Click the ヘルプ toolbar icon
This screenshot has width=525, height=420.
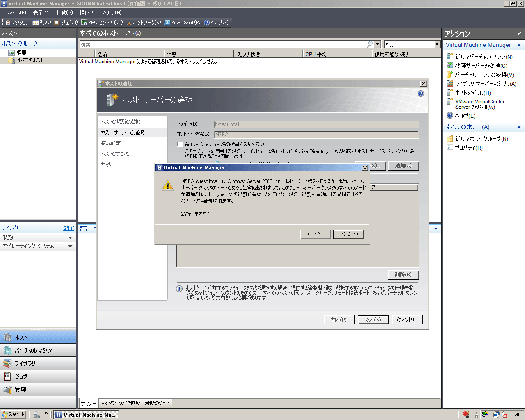coord(216,23)
